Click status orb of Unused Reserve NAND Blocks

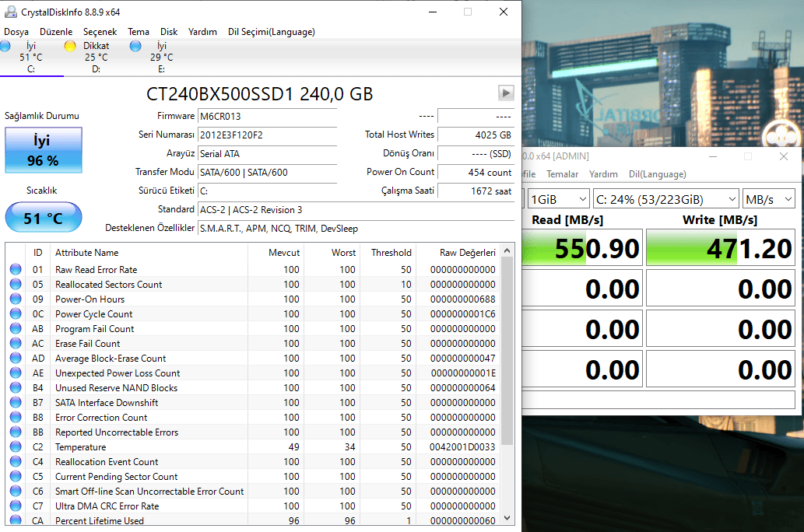point(16,387)
